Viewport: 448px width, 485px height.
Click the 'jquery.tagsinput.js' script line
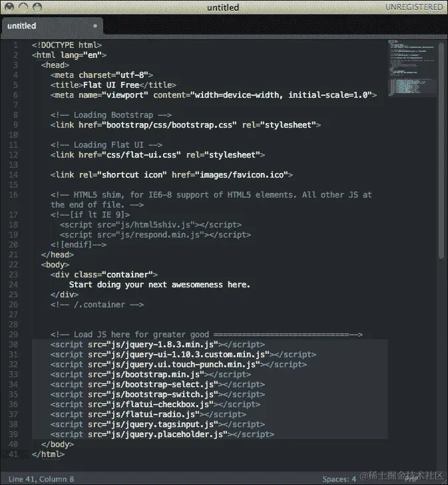tap(158, 424)
